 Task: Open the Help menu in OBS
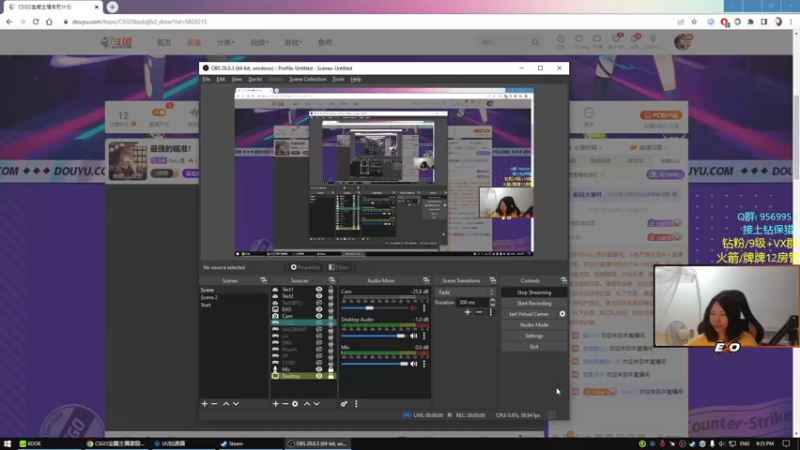356,79
